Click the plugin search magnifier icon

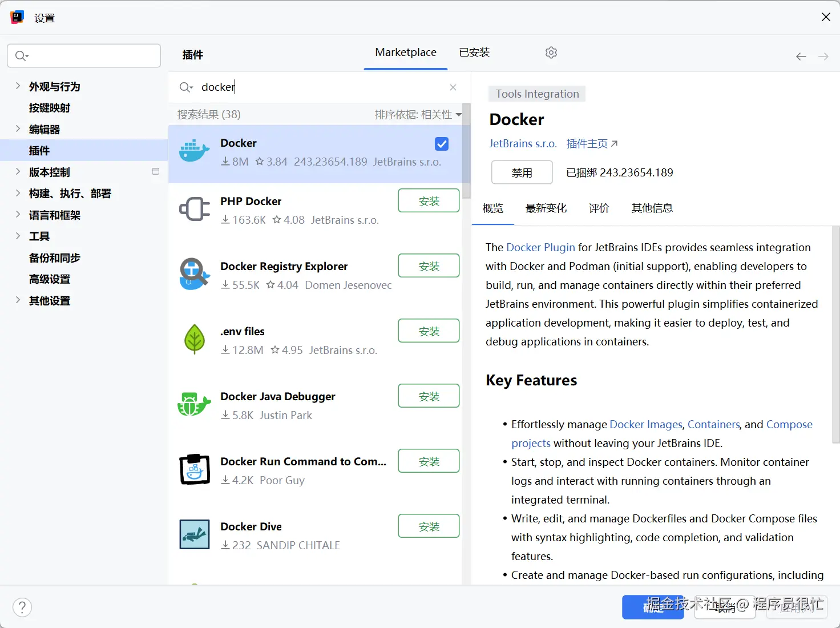(186, 87)
